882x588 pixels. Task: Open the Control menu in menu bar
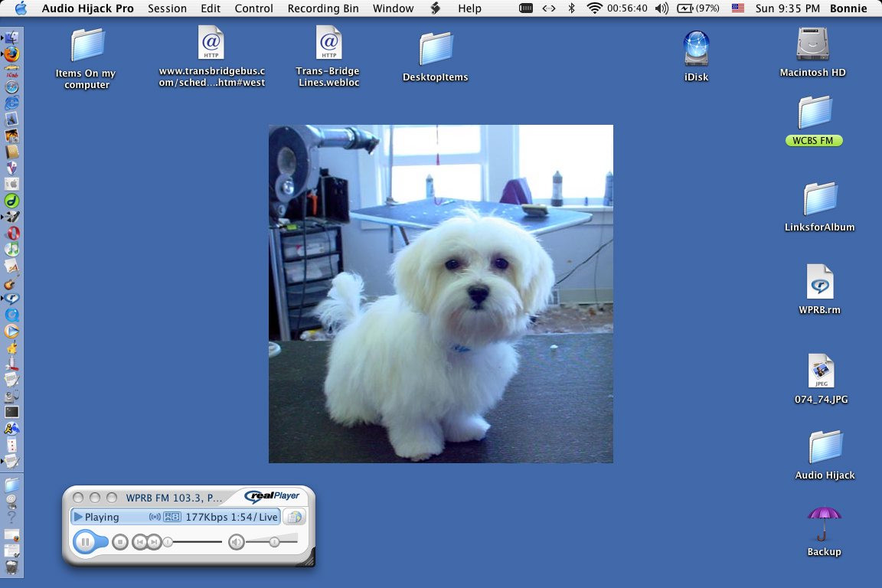[x=253, y=8]
